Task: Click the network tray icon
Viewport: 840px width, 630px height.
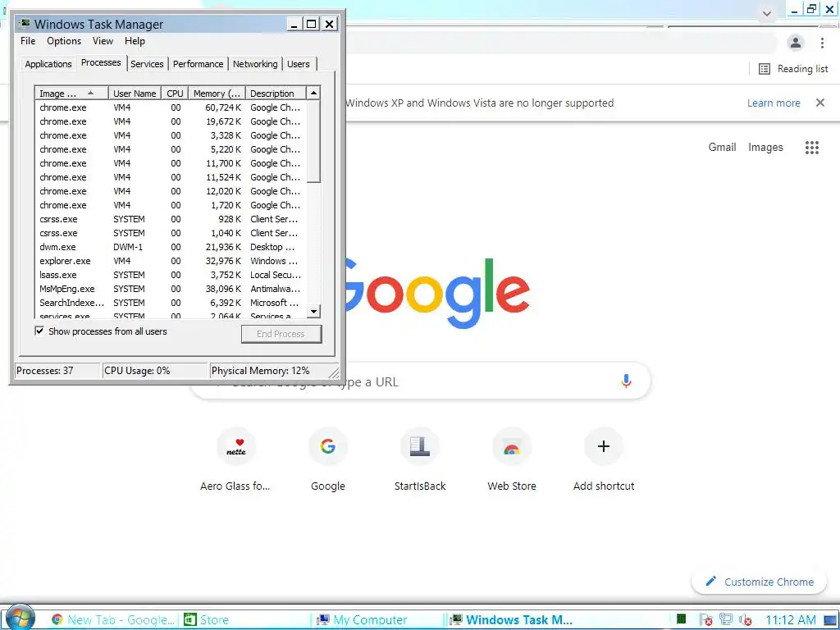Action: coord(726,620)
